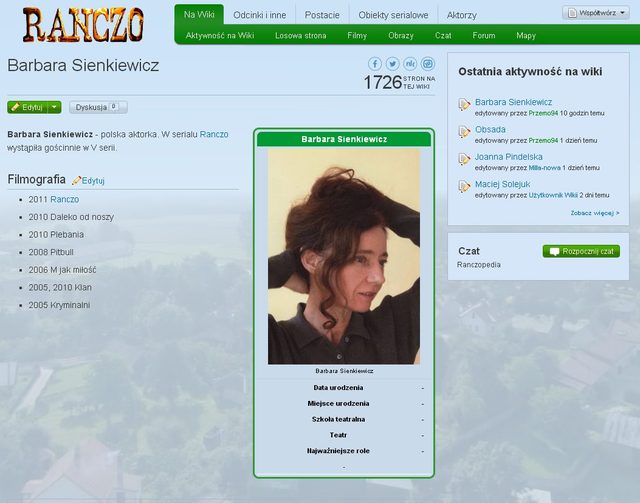Image resolution: width=640 pixels, height=503 pixels.
Task: Open the Filmy submenu item
Action: tap(357, 36)
